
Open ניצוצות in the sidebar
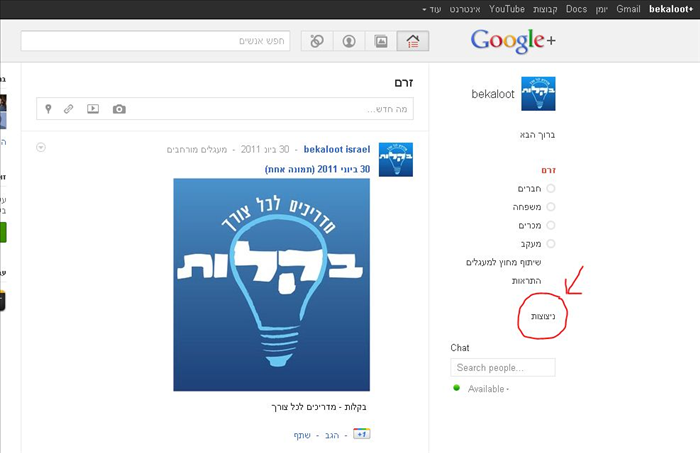[543, 316]
